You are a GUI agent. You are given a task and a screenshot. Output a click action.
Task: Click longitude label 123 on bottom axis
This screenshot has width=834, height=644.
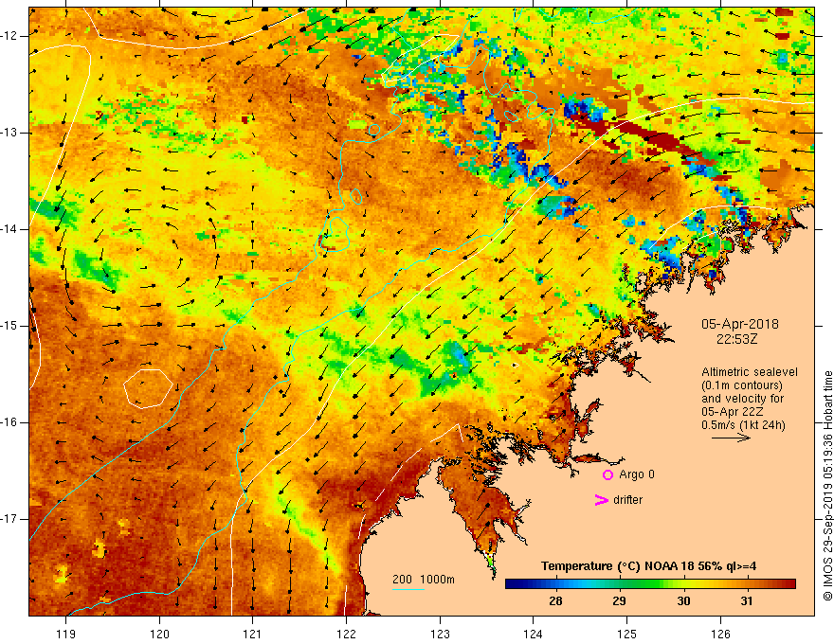440,634
